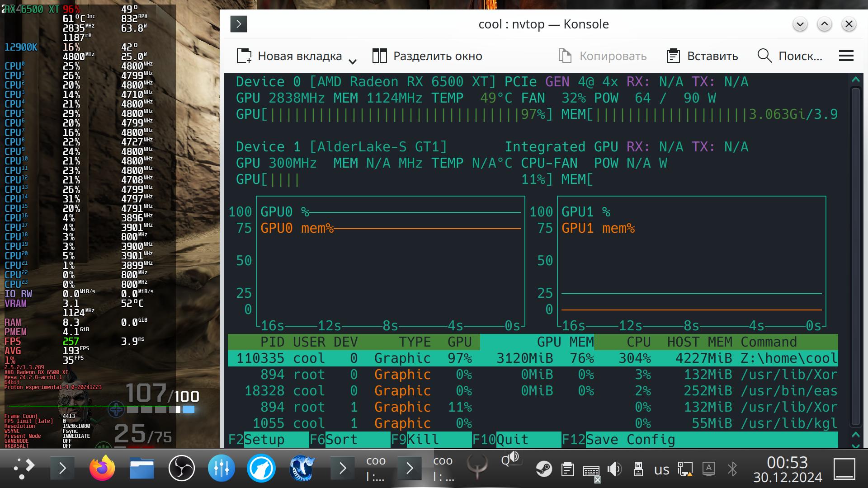The width and height of the screenshot is (868, 488).
Task: Click F2 Setup in nvtop
Action: click(x=269, y=440)
